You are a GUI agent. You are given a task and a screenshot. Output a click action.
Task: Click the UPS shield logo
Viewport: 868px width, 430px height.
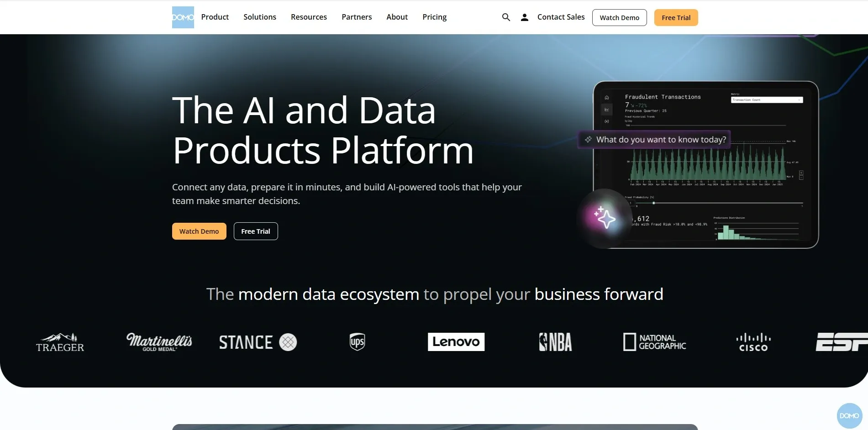pyautogui.click(x=357, y=342)
